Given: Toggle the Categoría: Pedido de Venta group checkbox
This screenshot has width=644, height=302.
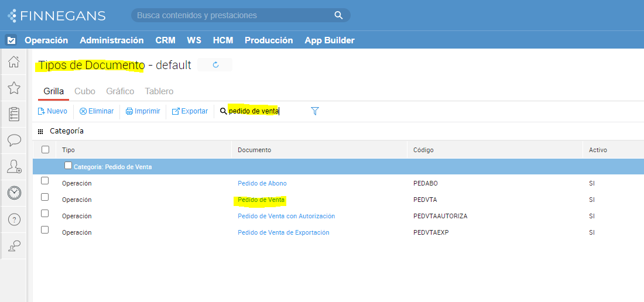Looking at the screenshot, I should (68, 166).
